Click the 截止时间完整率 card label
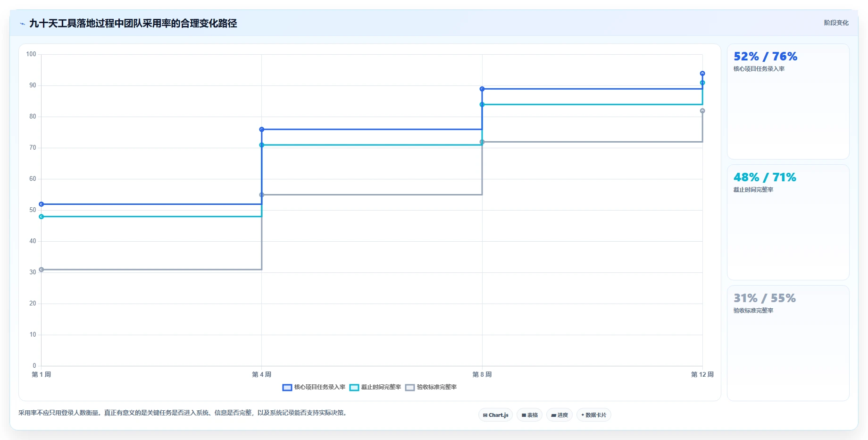 753,190
